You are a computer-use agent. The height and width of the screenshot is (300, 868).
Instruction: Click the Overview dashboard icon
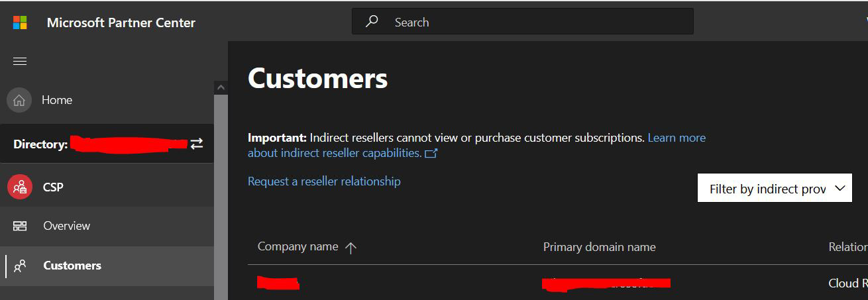[x=20, y=226]
